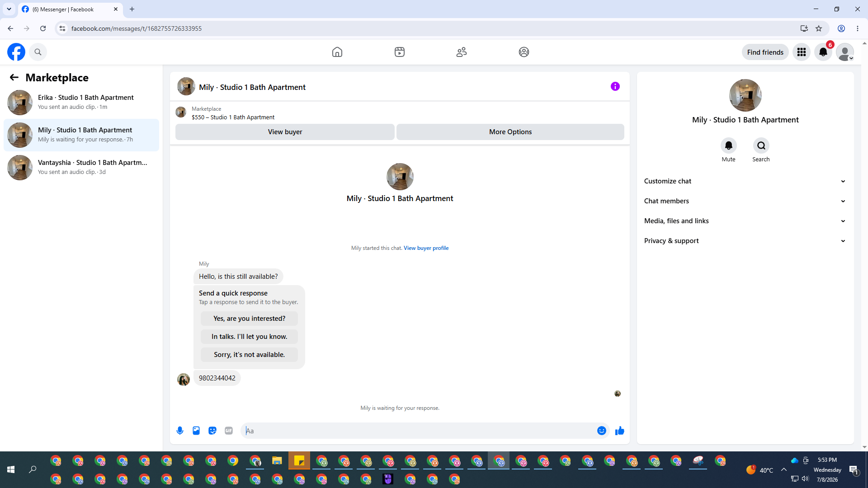Image resolution: width=868 pixels, height=488 pixels.
Task: Open the emoji picker smiley icon
Action: (x=602, y=431)
